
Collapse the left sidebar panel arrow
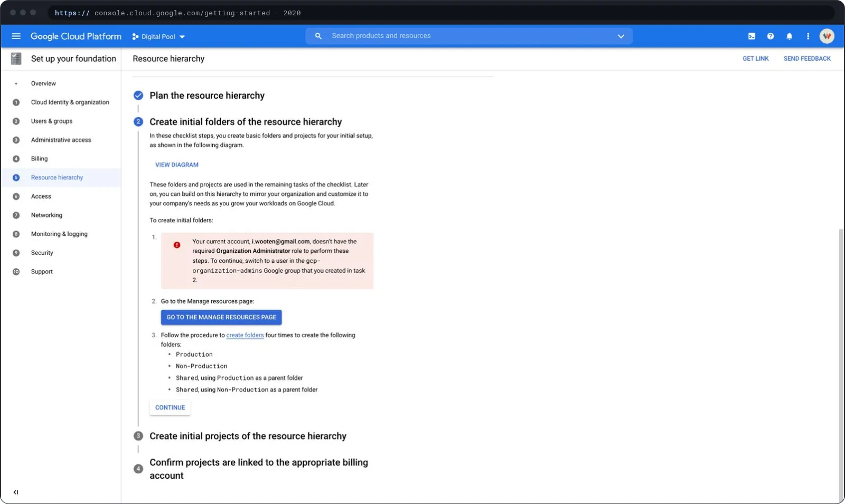(x=16, y=492)
